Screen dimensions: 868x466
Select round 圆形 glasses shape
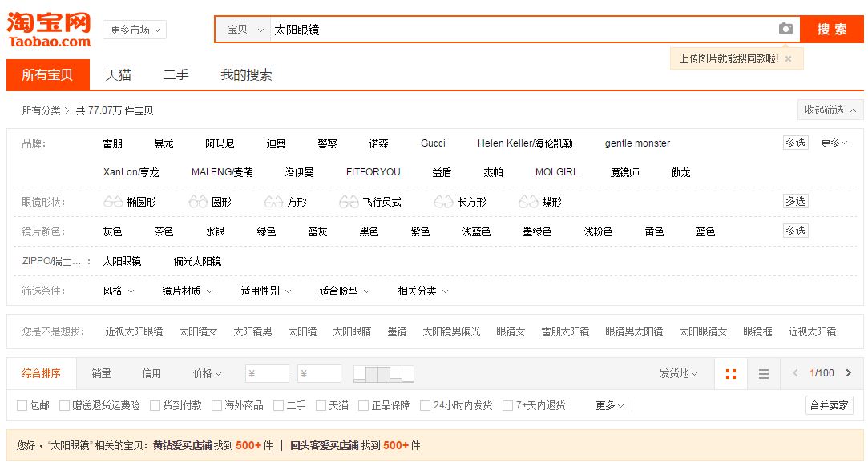[x=210, y=202]
